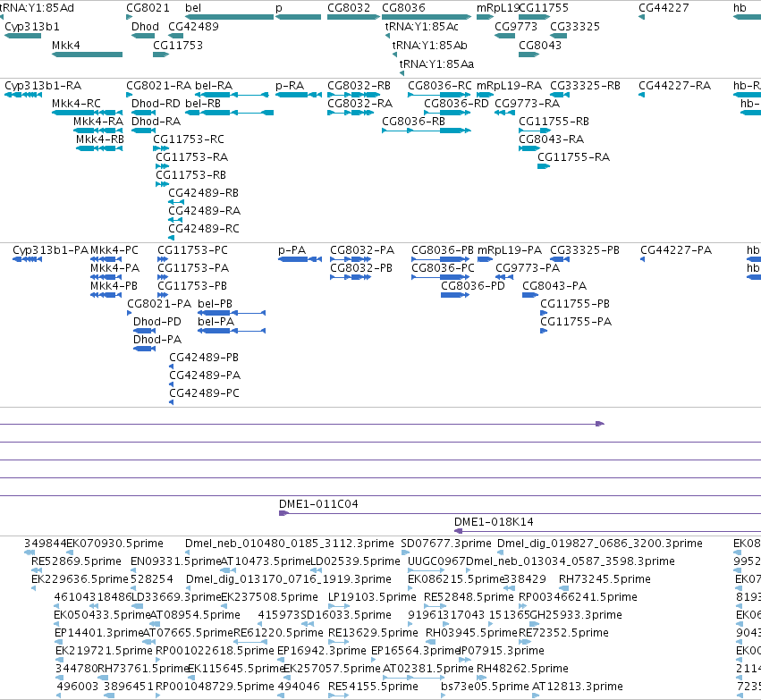Click the Mkk4 gene label
This screenshot has height=700, width=761.
pyautogui.click(x=66, y=46)
